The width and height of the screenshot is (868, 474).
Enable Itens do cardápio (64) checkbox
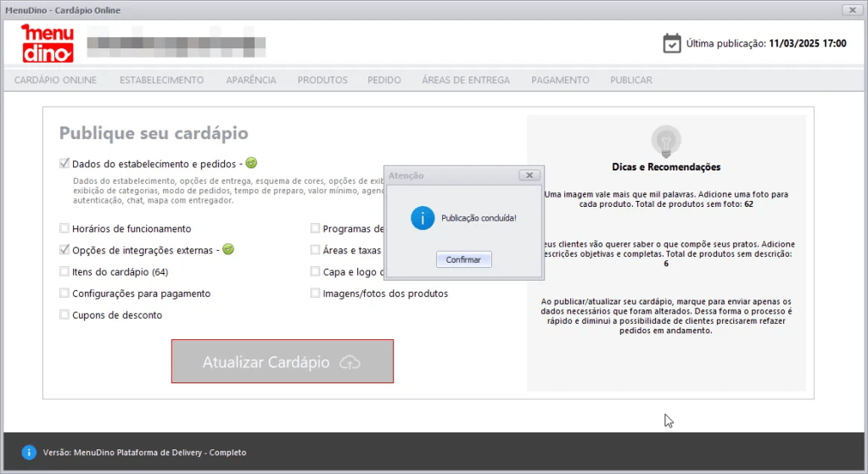pyautogui.click(x=64, y=271)
